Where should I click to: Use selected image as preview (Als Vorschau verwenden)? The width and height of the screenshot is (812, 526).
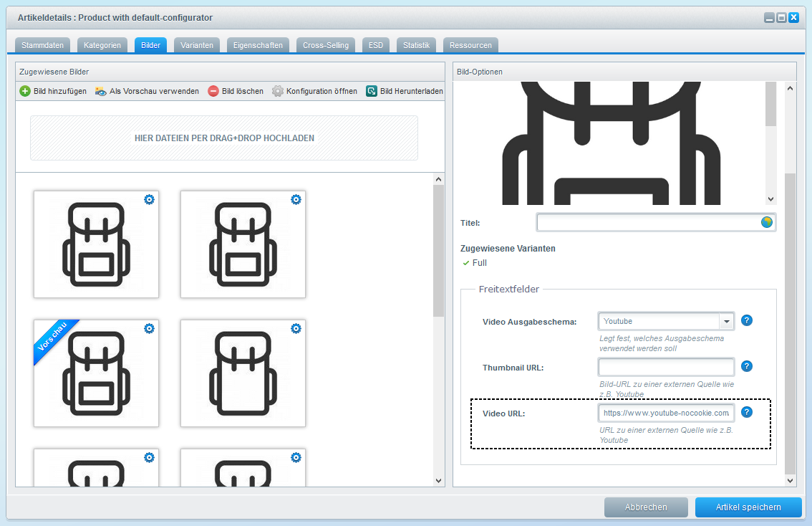coord(147,91)
